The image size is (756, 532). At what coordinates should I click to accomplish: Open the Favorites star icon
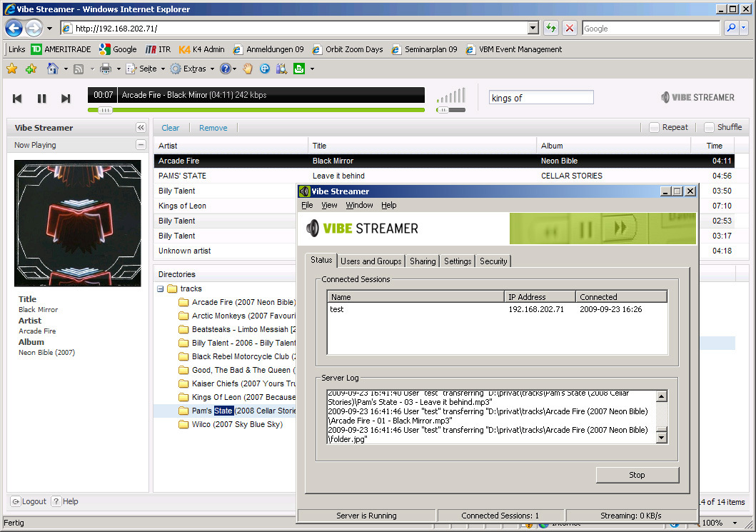pyautogui.click(x=12, y=69)
